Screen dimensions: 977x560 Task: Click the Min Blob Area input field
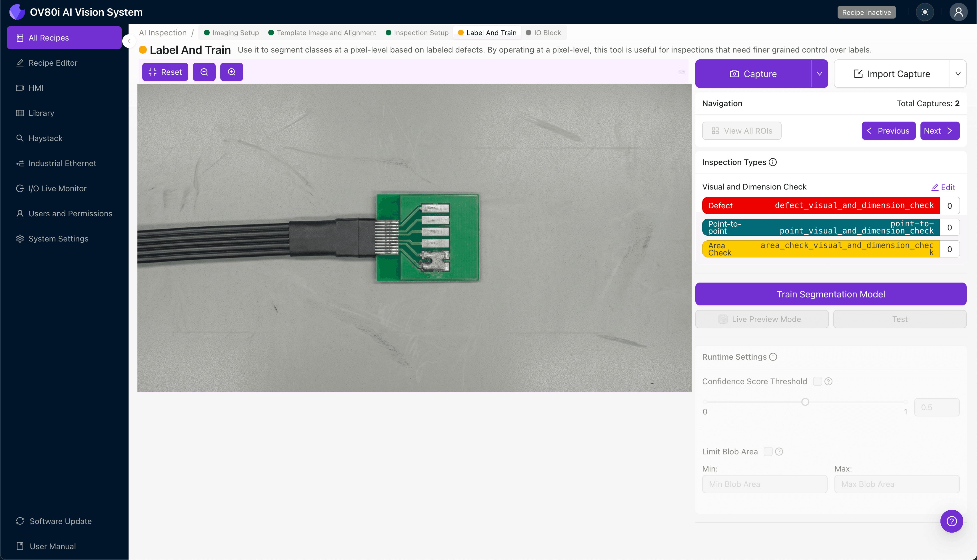pos(764,484)
